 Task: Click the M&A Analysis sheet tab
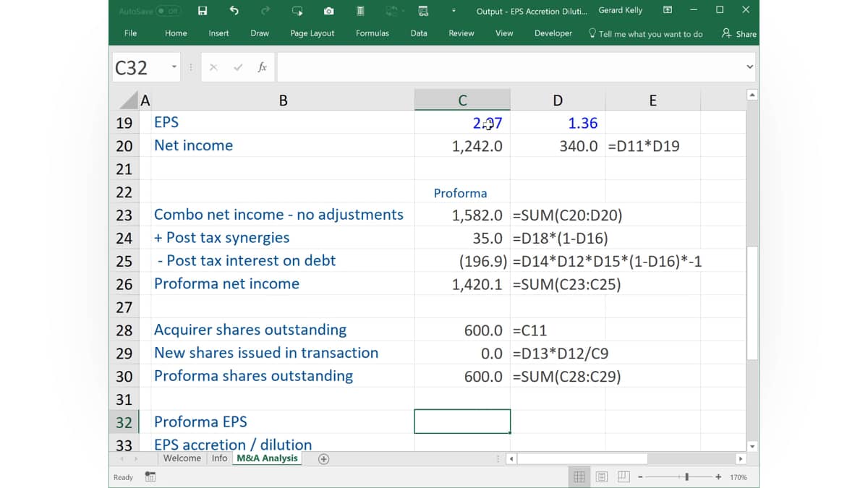point(267,458)
